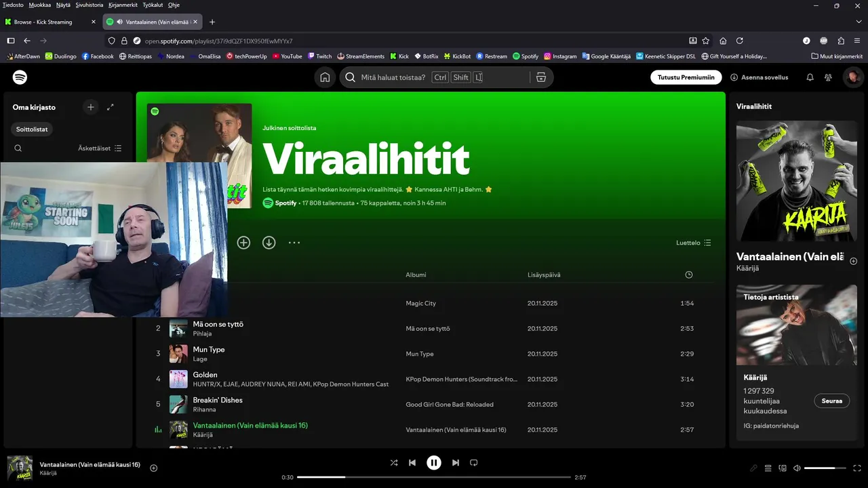868x488 pixels.
Task: Toggle repeat mode
Action: [x=474, y=463]
